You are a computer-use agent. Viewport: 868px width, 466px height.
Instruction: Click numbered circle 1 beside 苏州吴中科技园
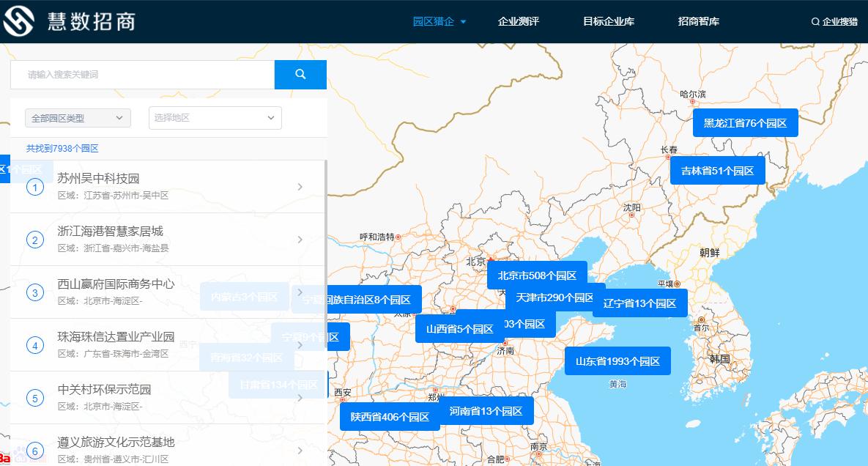pyautogui.click(x=35, y=185)
